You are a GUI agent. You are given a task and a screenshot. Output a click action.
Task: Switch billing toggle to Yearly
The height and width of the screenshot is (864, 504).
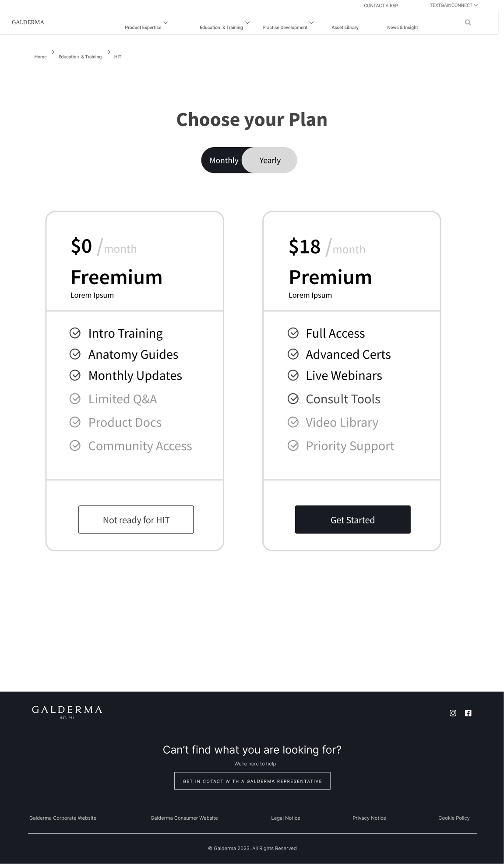point(270,160)
